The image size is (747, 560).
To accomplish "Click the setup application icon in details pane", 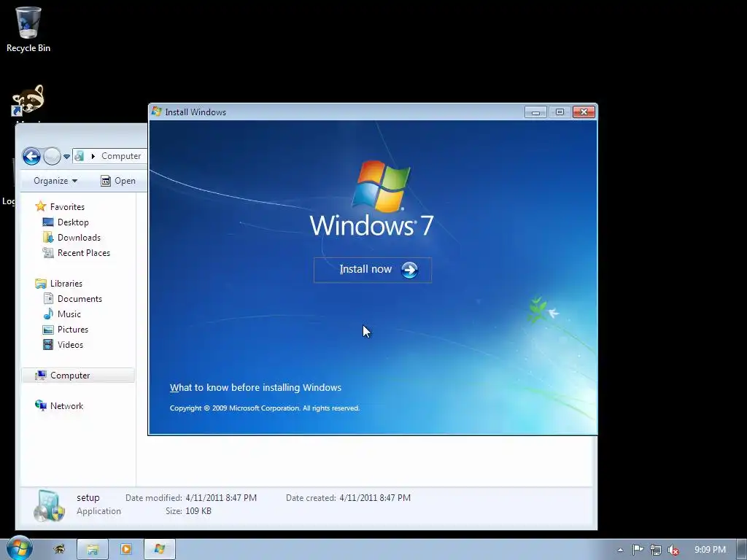I will pos(49,505).
